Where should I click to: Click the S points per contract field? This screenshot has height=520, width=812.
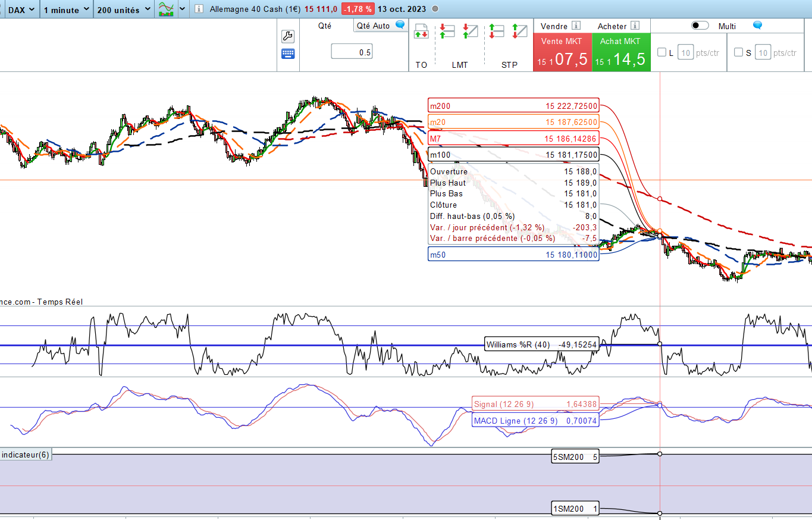[763, 52]
